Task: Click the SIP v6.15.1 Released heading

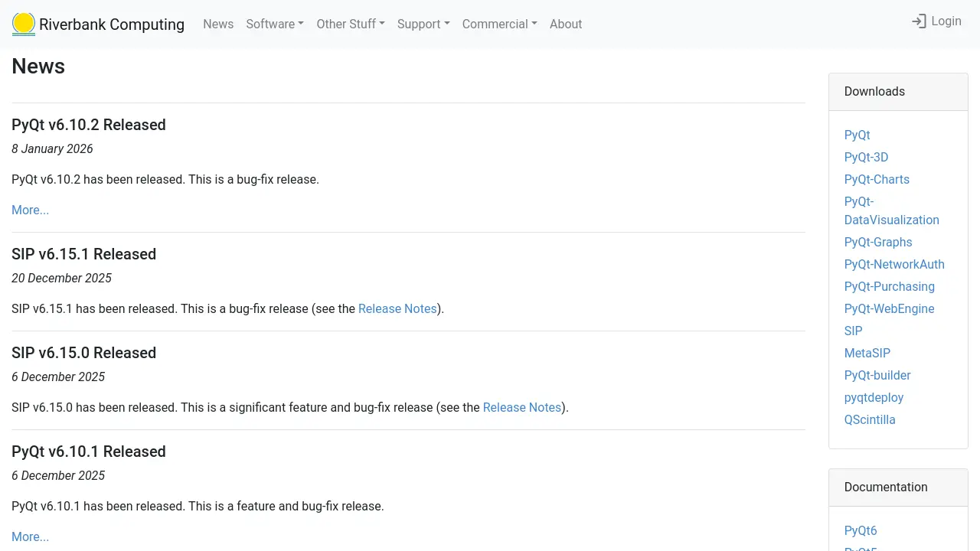Action: click(x=84, y=254)
